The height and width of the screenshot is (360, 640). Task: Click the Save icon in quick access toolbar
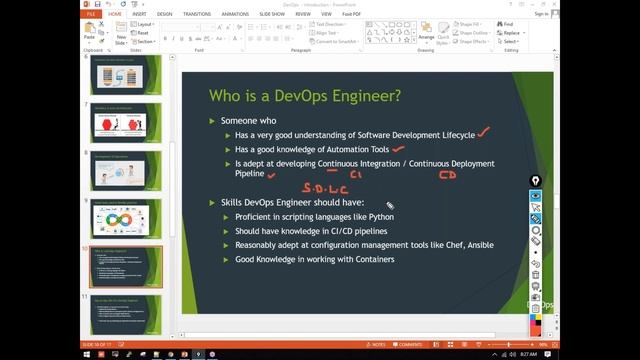pyautogui.click(x=98, y=4)
